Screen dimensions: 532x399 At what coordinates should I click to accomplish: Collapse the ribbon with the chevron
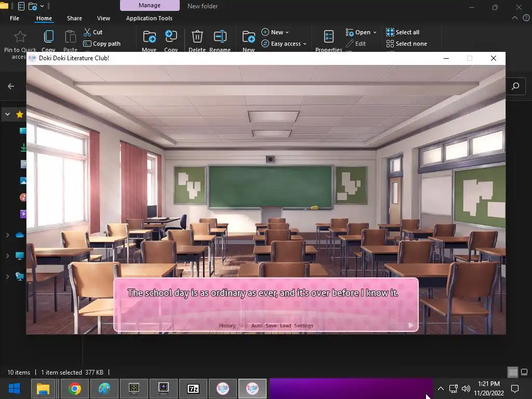[x=515, y=18]
